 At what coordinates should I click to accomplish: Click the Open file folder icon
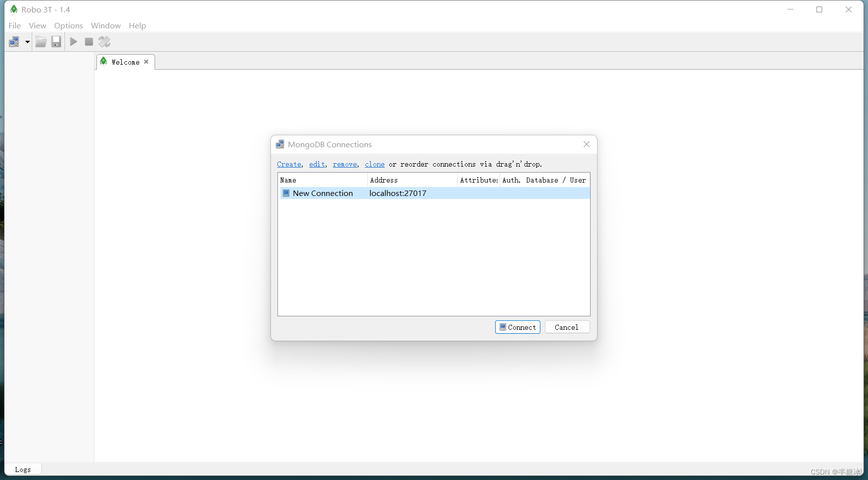click(41, 42)
